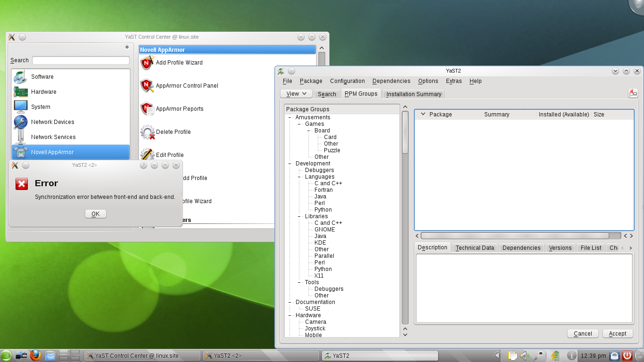Collapse the Libraries subgroup
Screen dimensions: 644x362
coord(300,216)
